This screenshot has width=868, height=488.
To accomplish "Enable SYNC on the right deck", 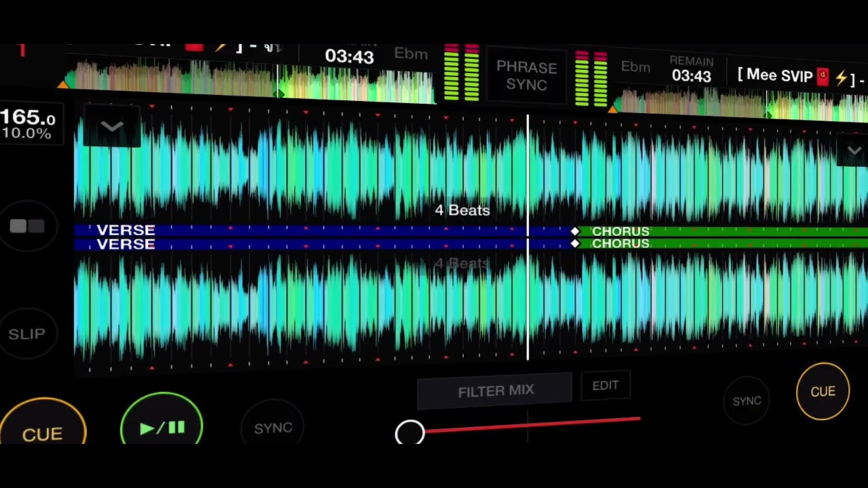I will coord(747,401).
